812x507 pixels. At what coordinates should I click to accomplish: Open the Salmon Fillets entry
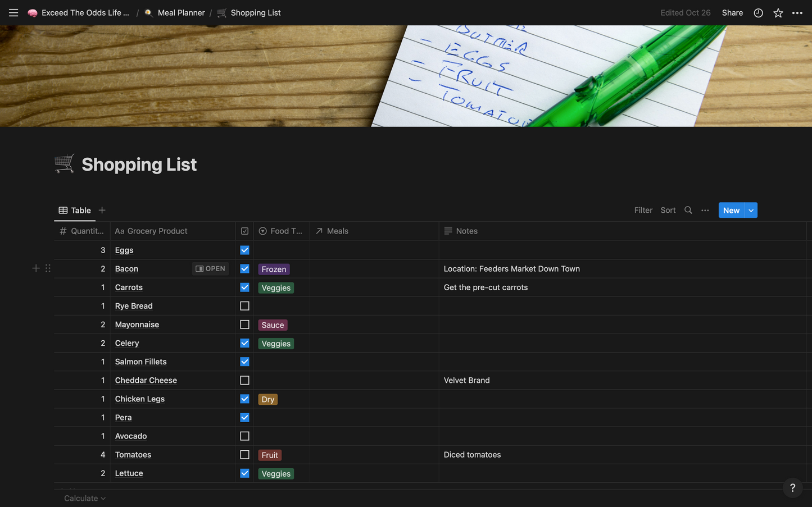coord(141,362)
